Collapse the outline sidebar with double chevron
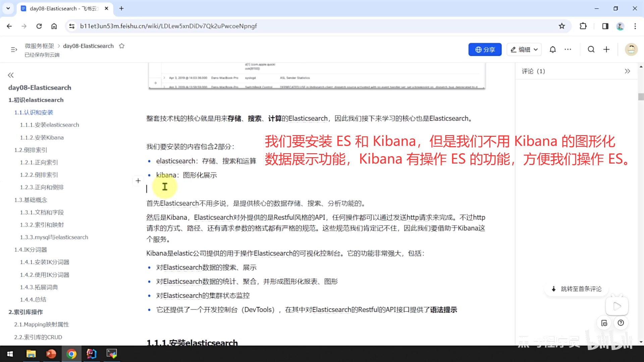 tap(11, 75)
